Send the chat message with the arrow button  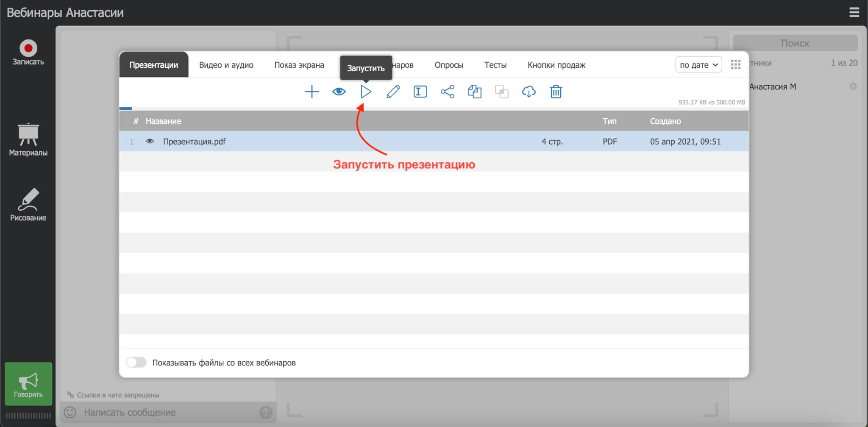[266, 412]
